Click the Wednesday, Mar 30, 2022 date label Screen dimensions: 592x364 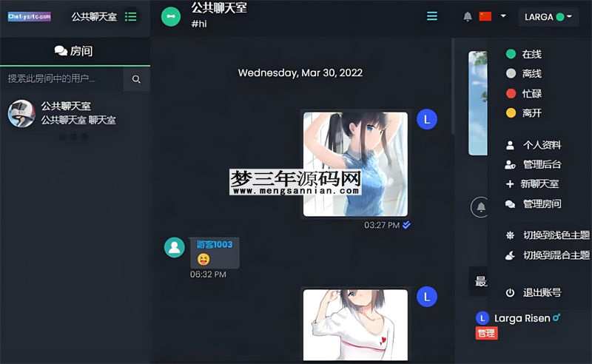click(300, 73)
